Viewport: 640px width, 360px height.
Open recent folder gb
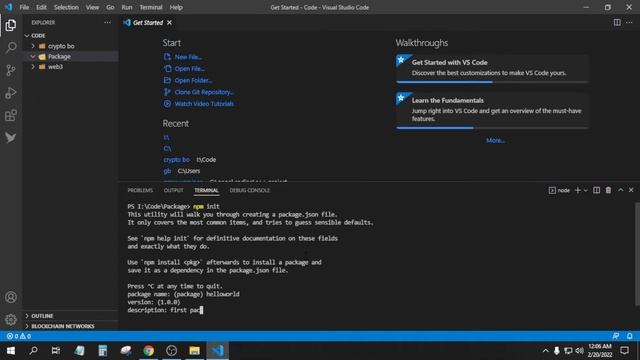click(167, 171)
